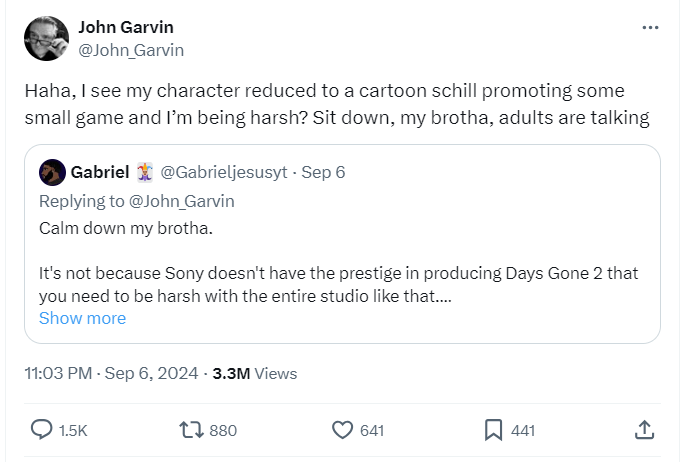Bookmark this post with the ribbon icon
This screenshot has width=691, height=462.
pyautogui.click(x=493, y=430)
